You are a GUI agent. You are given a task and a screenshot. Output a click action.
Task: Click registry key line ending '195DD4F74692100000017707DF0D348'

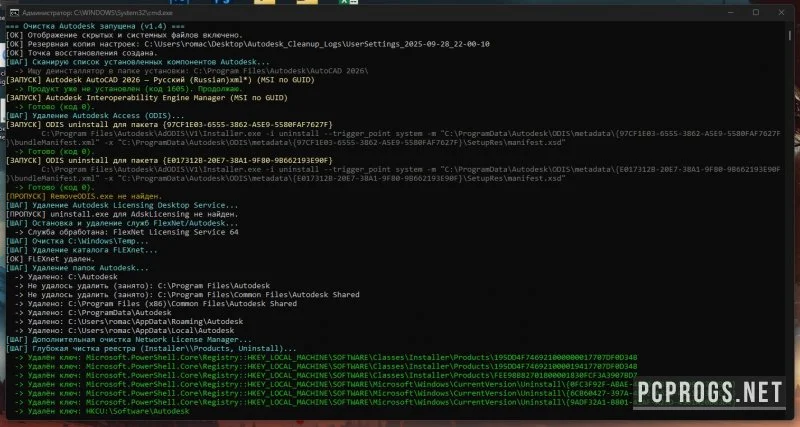click(326, 357)
